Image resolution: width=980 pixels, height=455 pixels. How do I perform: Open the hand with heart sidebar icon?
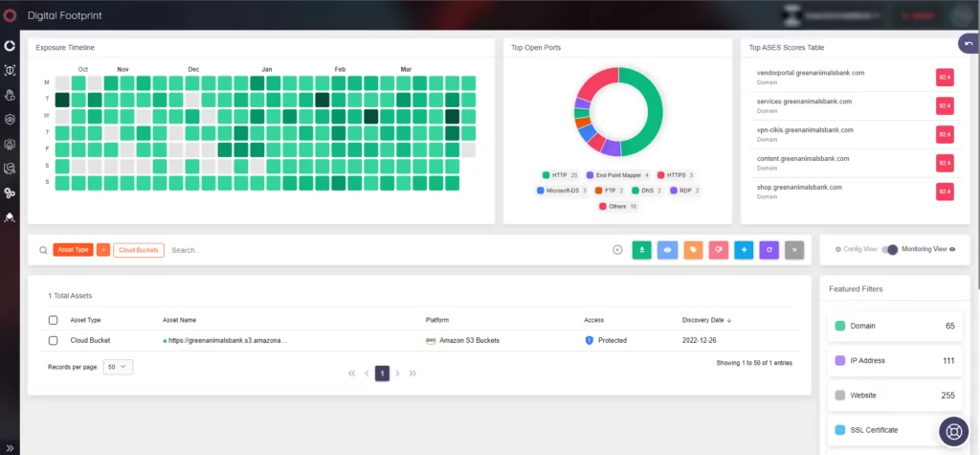10,95
